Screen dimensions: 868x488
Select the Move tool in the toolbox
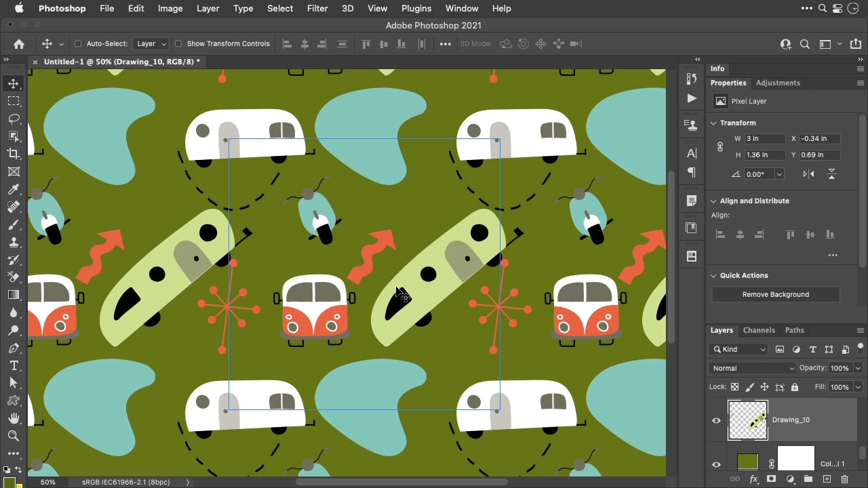pyautogui.click(x=14, y=83)
